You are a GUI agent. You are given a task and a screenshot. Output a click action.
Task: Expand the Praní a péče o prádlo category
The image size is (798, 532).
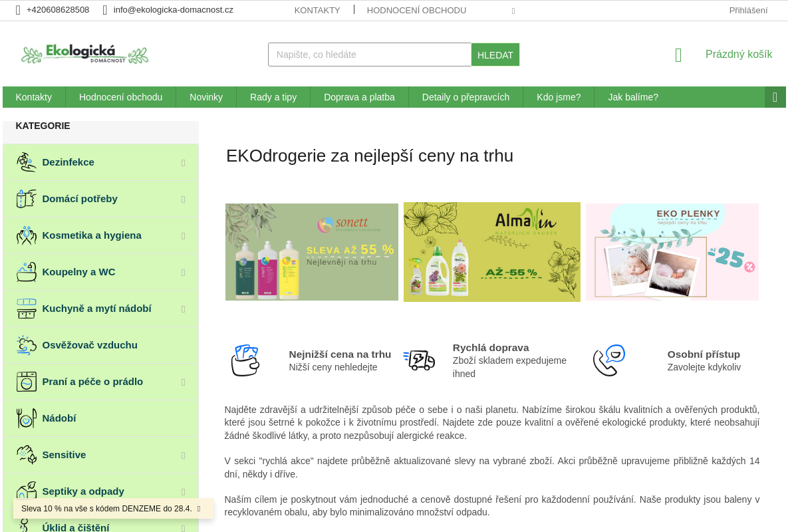tap(184, 382)
